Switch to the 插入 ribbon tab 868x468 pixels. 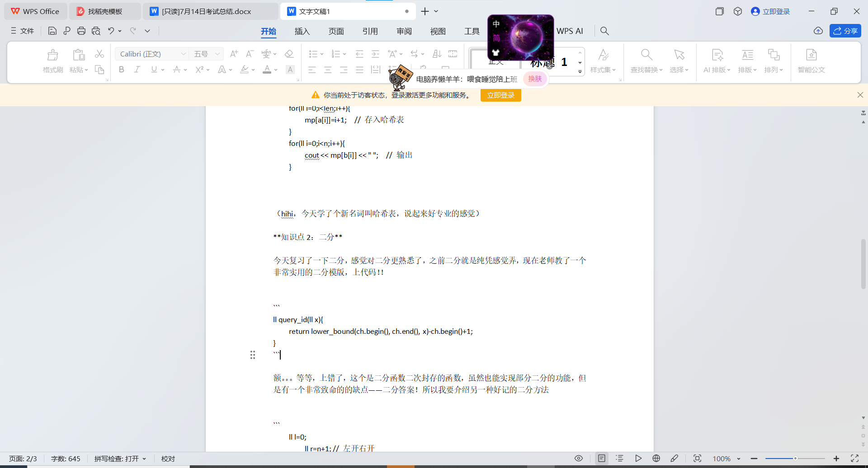point(302,31)
